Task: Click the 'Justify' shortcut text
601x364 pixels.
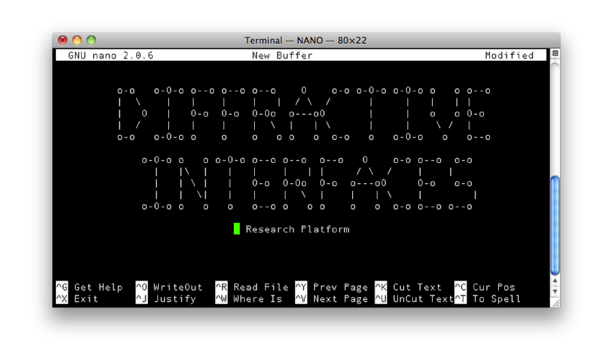Action: (x=175, y=299)
